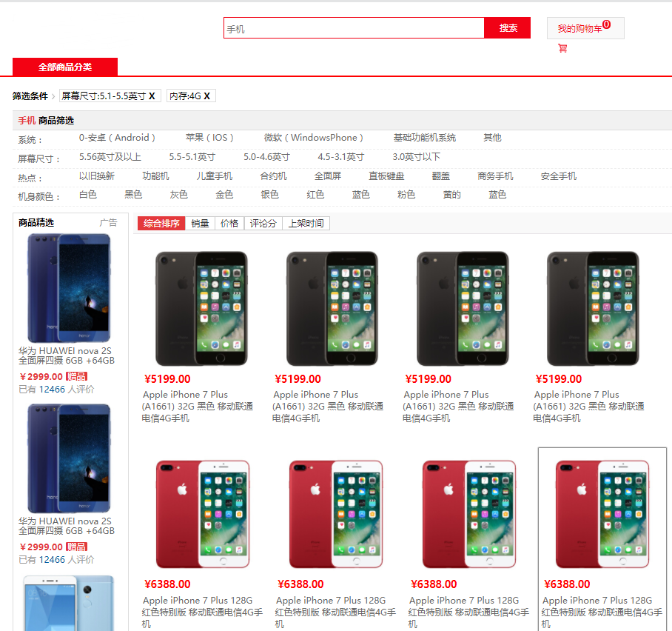Click the 屏幕尺寸： row label
This screenshot has height=631, width=672.
pos(39,159)
